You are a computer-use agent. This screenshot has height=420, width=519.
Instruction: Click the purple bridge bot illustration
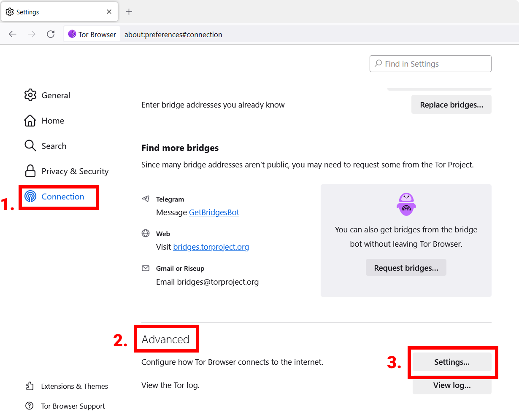(406, 204)
